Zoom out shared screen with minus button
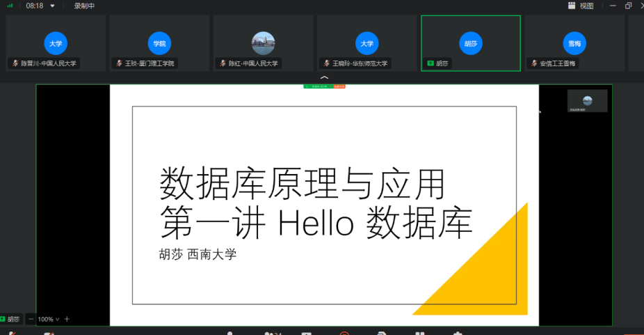 pos(31,319)
